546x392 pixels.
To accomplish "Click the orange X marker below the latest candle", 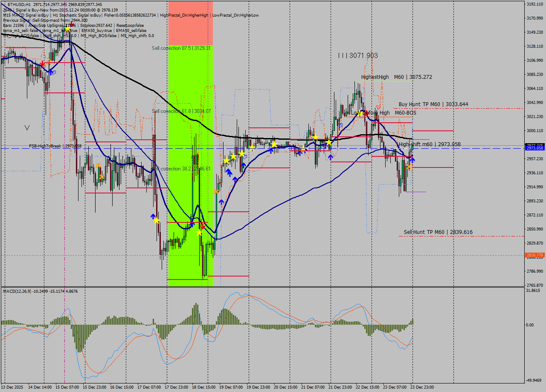I will (x=409, y=167).
